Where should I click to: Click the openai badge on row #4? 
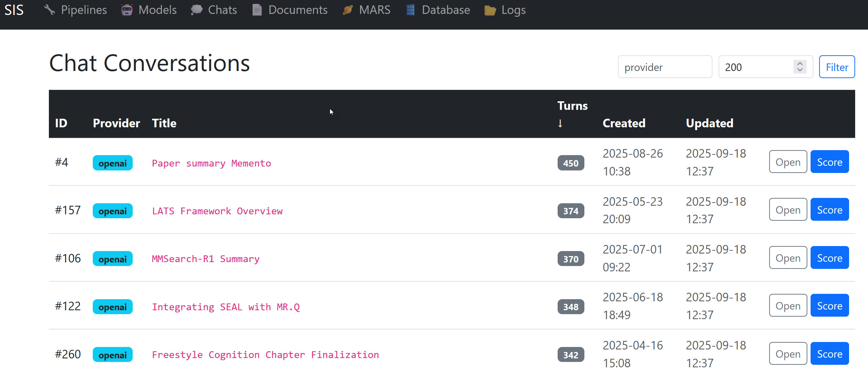(x=112, y=163)
